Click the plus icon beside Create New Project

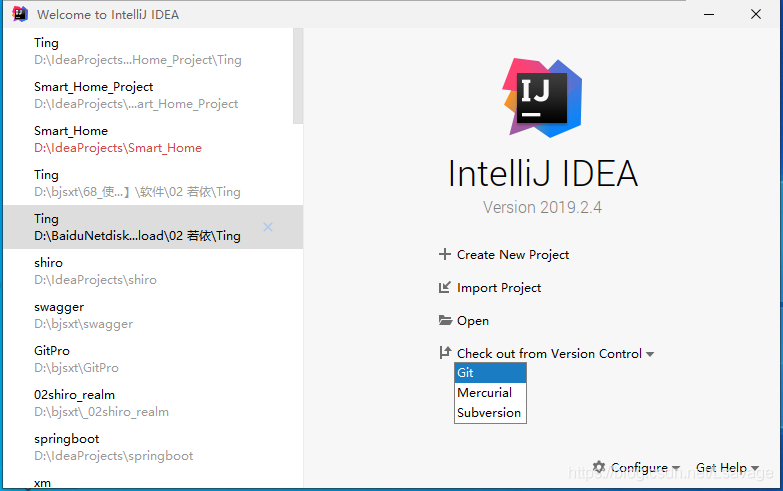445,254
